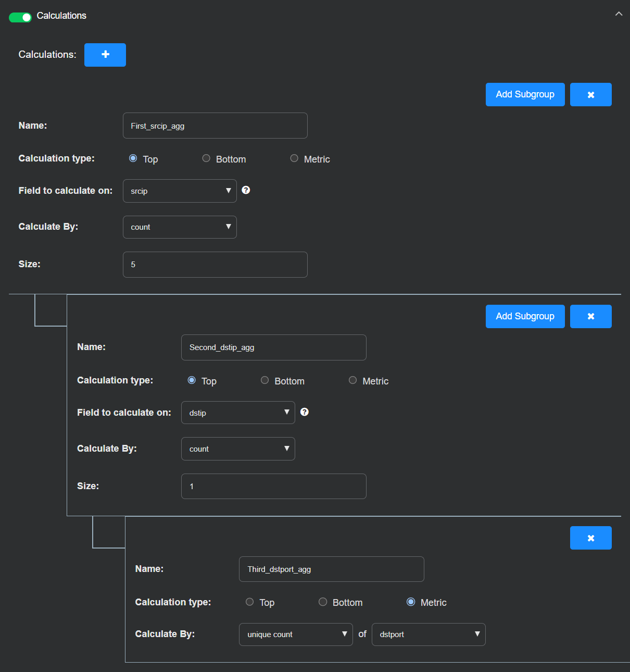Click help icon next to srcip field

(x=246, y=190)
